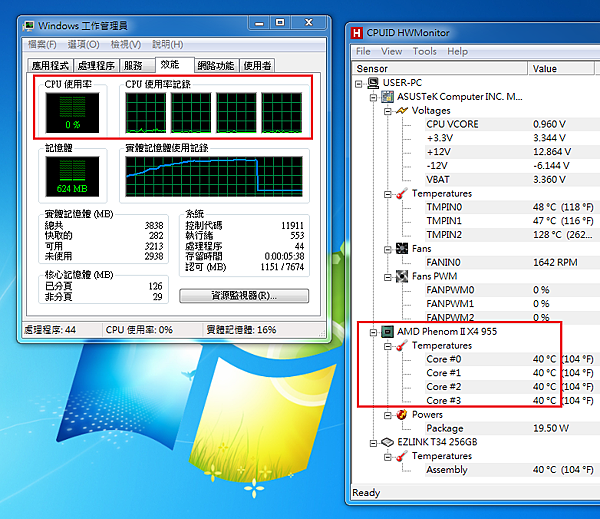
Task: Select the USER-PC computer icon
Action: pos(373,83)
